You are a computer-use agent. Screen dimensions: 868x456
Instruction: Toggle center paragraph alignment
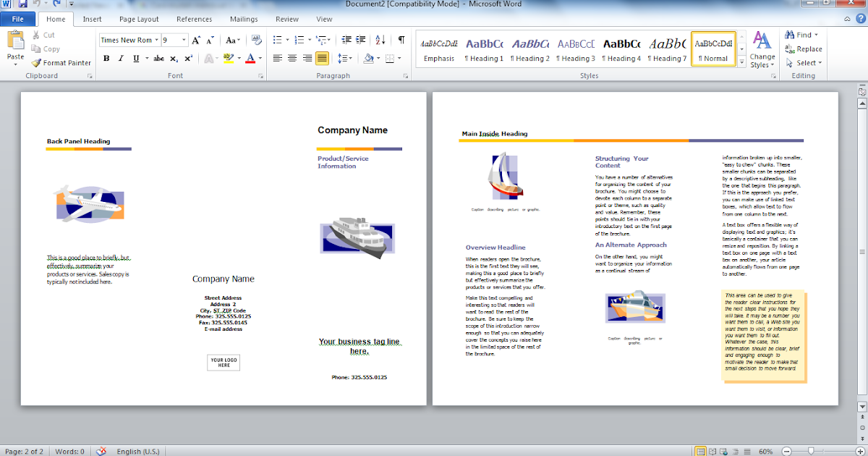coord(292,58)
